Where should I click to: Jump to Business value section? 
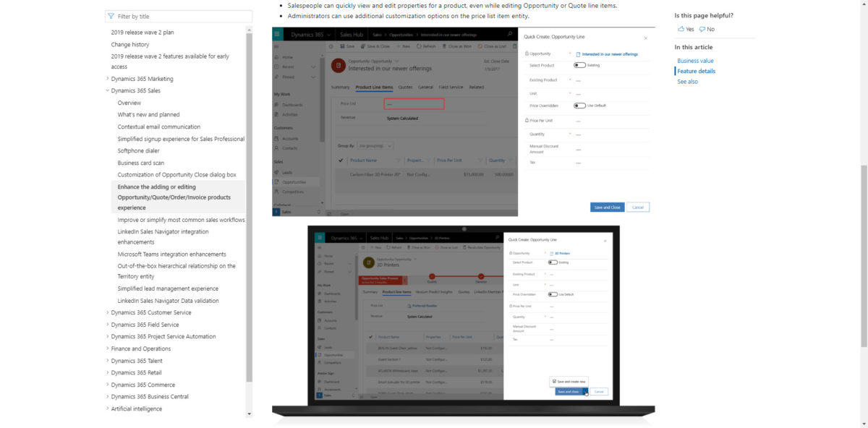coord(695,61)
